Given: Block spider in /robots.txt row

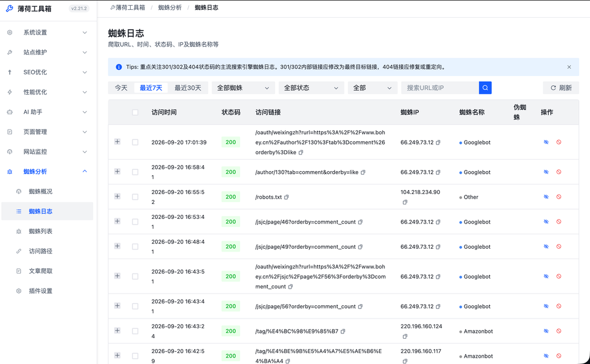Looking at the screenshot, I should point(559,196).
